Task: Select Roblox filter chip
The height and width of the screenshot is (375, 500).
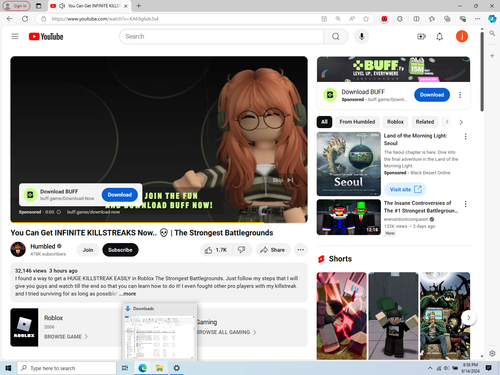Action: coord(395,122)
